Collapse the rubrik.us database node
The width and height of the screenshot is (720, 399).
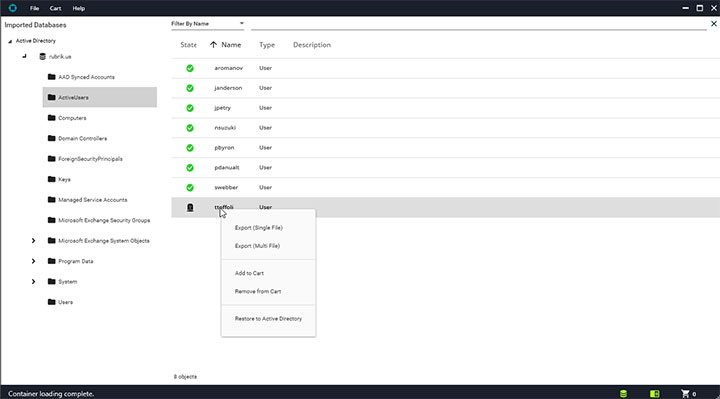24,56
